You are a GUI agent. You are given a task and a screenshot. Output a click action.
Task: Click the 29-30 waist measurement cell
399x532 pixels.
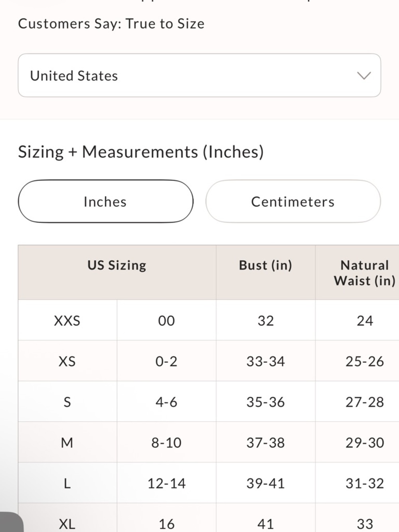tap(364, 443)
